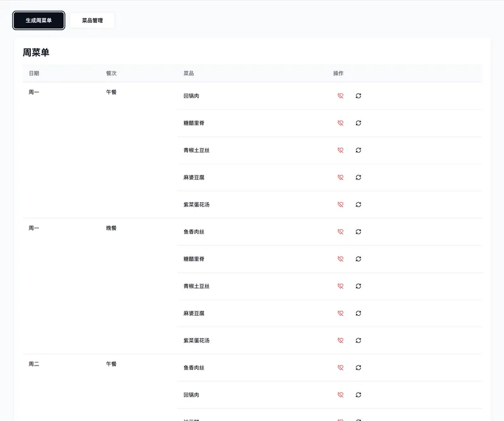The width and height of the screenshot is (504, 421).
Task: Switch to the 菜品管理 tab
Action: (92, 21)
